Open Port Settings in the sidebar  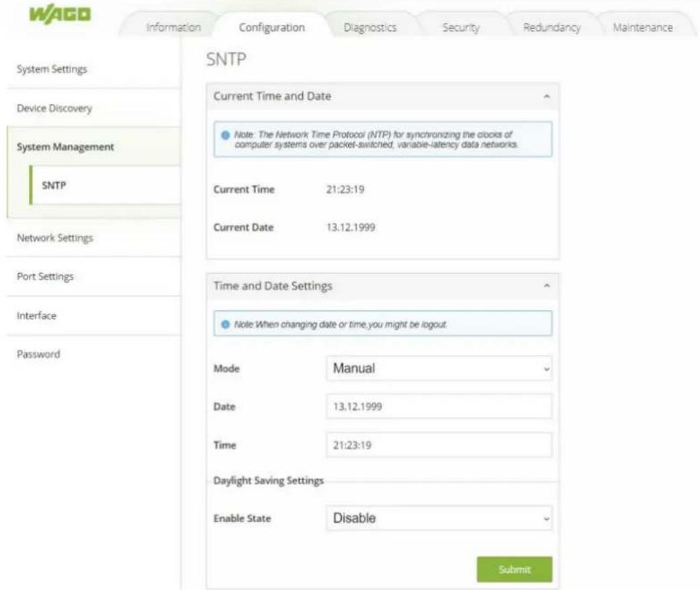tap(94, 276)
